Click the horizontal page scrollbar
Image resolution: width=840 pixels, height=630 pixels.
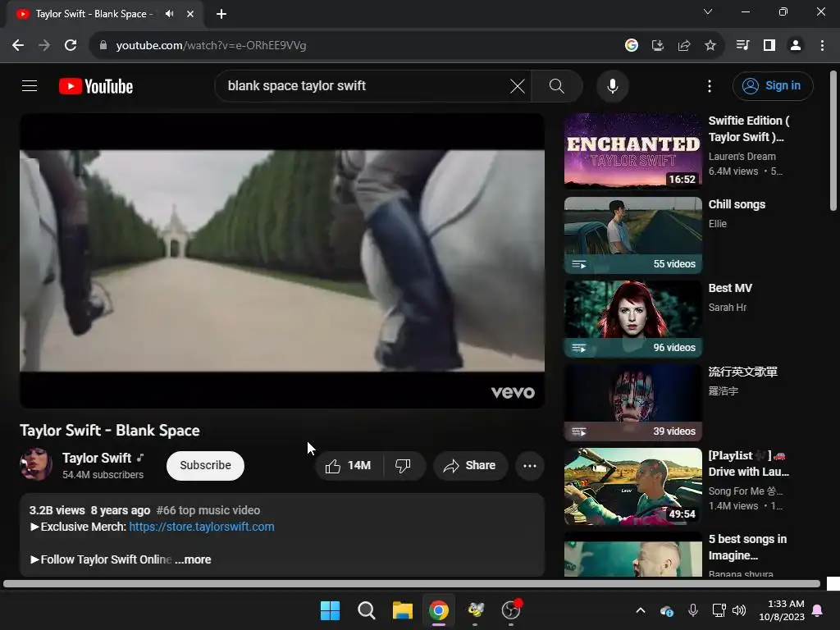[x=412, y=583]
